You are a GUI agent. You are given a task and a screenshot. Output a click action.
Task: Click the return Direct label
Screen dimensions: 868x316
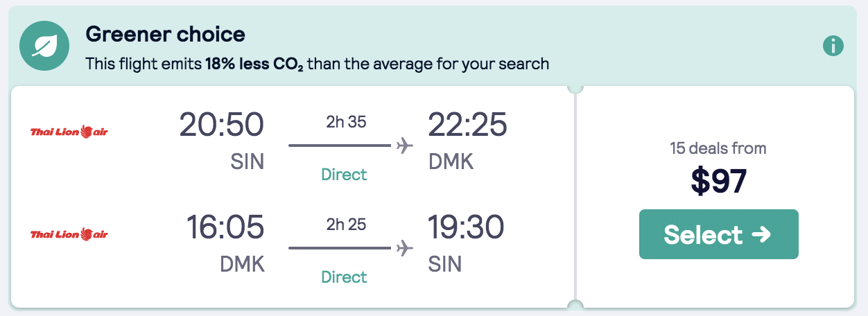pos(344,276)
